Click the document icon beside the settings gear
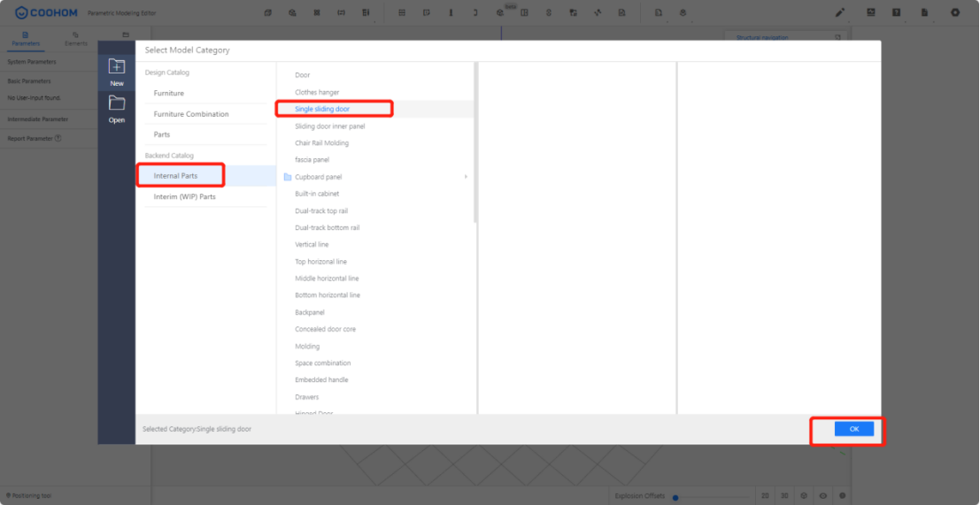Viewport: 980px width, 505px height. (925, 12)
